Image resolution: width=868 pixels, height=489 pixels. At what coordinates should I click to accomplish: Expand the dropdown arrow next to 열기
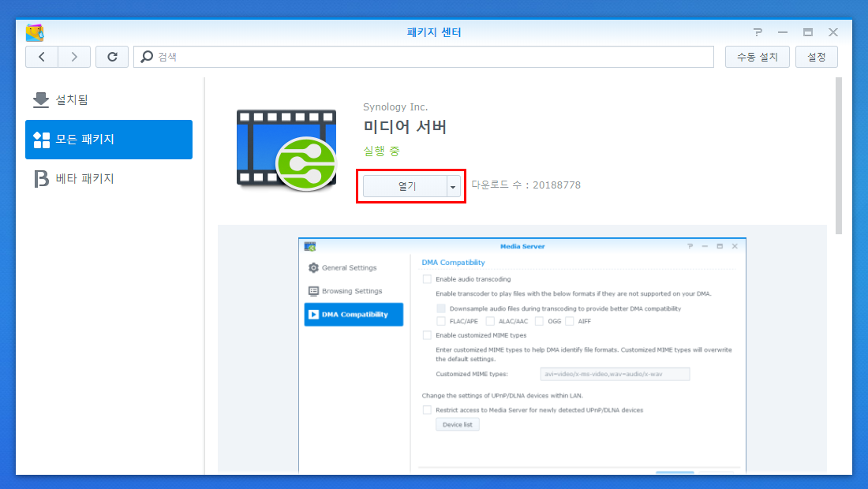point(454,186)
